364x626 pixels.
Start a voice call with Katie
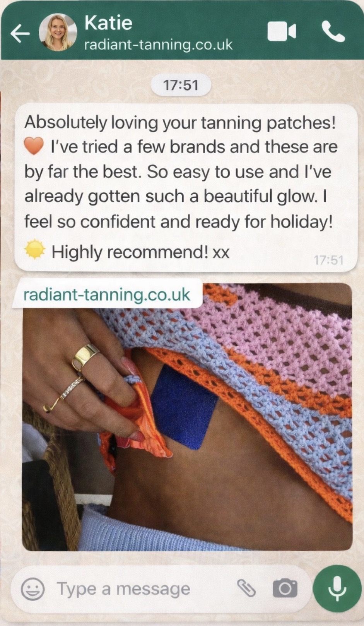point(333,32)
